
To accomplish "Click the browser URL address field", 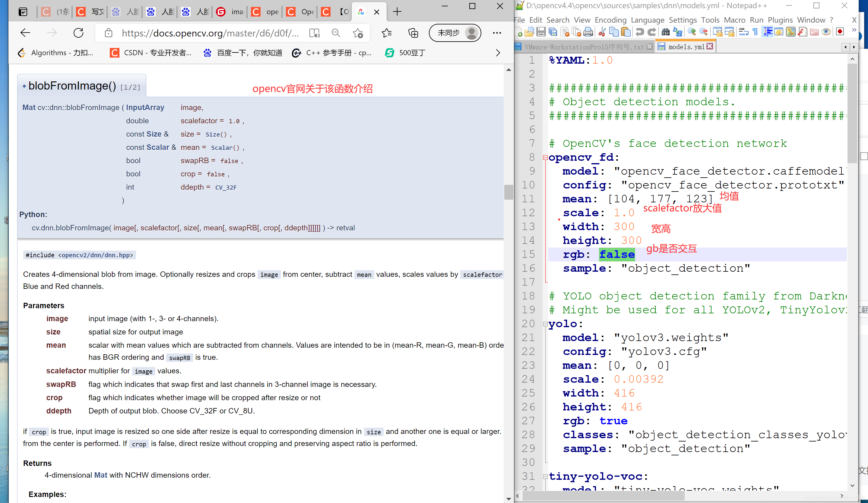I will coord(210,33).
